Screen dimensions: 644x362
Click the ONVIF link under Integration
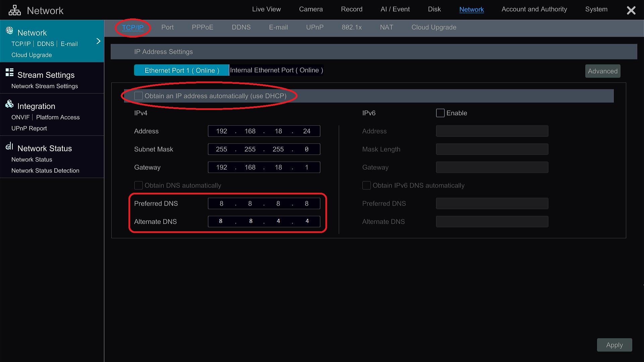coord(20,117)
